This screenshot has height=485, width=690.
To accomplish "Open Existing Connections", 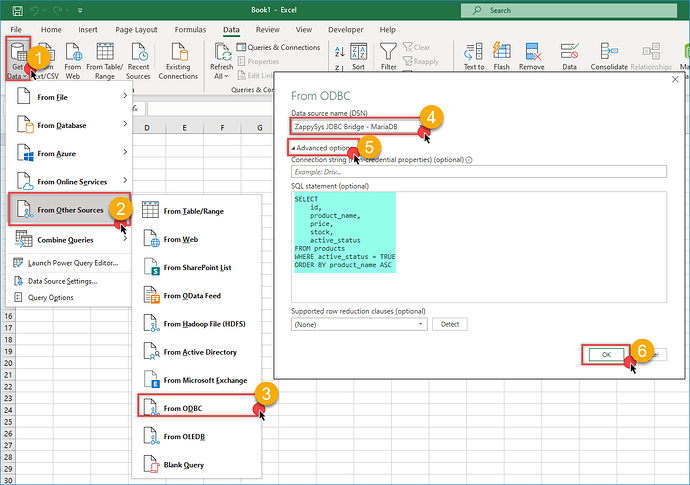I will pyautogui.click(x=178, y=60).
